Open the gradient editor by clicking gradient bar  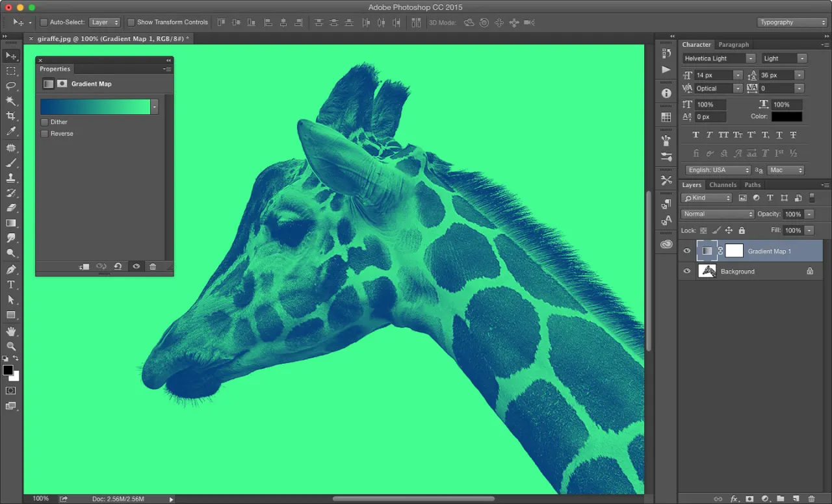(x=94, y=107)
